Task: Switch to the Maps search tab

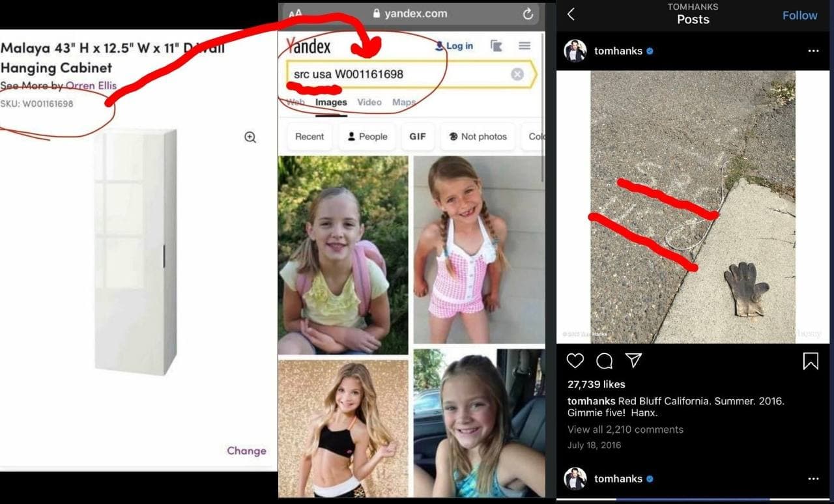Action: (x=404, y=102)
